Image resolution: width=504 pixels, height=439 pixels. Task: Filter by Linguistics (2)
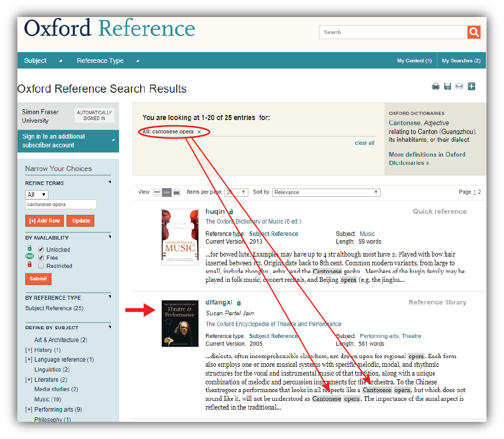pos(52,369)
